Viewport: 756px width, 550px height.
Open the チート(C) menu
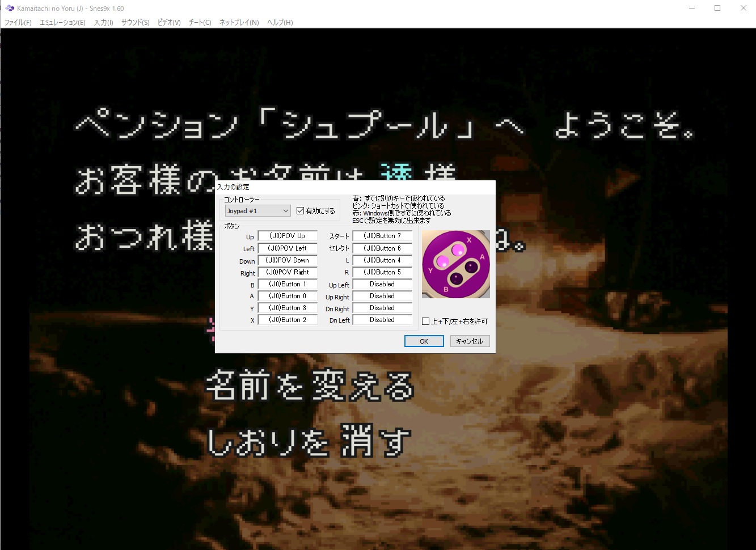pos(200,23)
